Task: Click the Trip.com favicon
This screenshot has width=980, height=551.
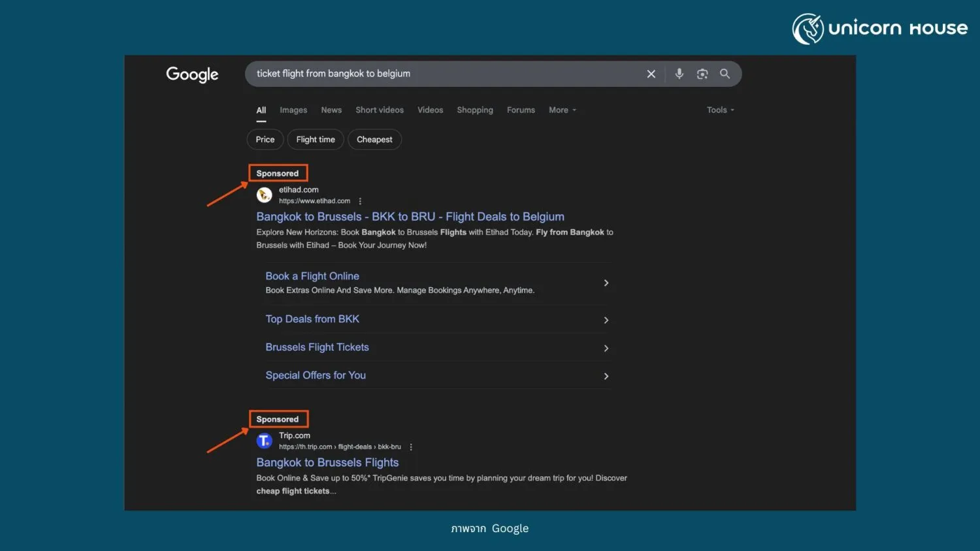Action: (264, 441)
